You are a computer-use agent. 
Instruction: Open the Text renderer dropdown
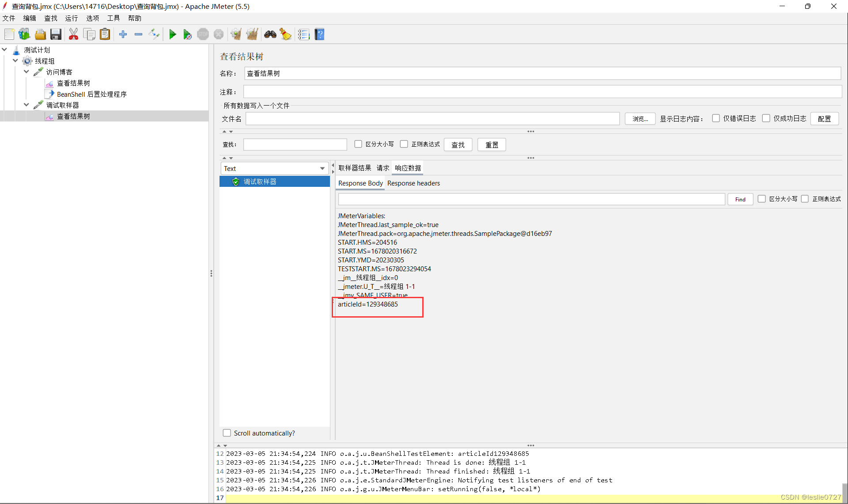click(x=274, y=168)
